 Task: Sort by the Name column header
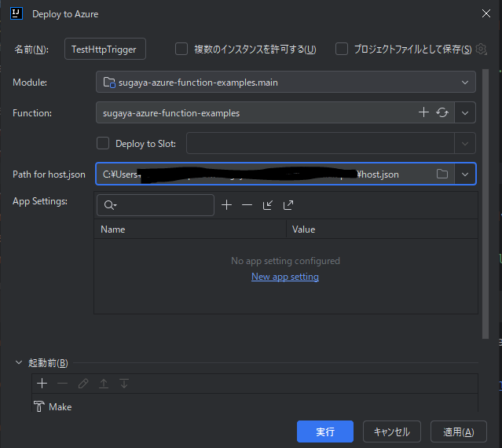tap(190, 230)
